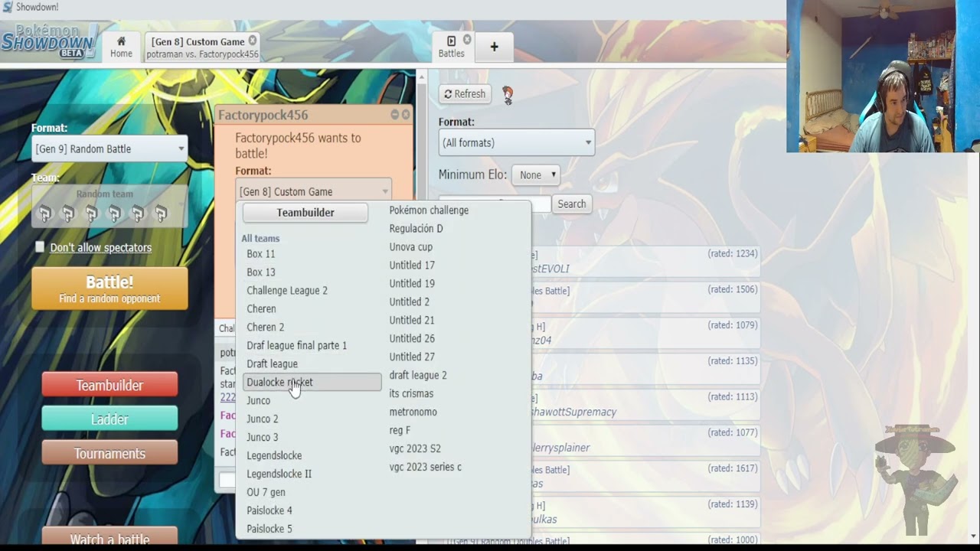The image size is (980, 551).
Task: Click Teambuilder button in the team list popup
Action: coord(305,213)
